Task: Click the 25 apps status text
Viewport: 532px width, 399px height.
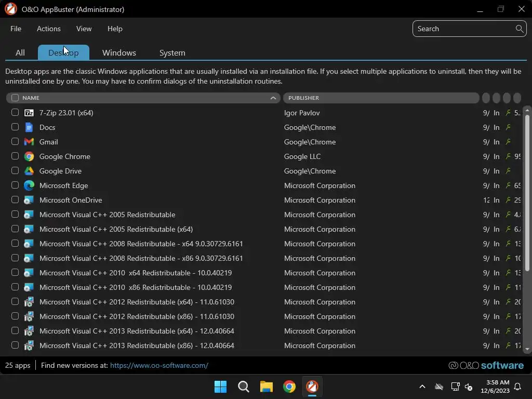Action: click(18, 365)
